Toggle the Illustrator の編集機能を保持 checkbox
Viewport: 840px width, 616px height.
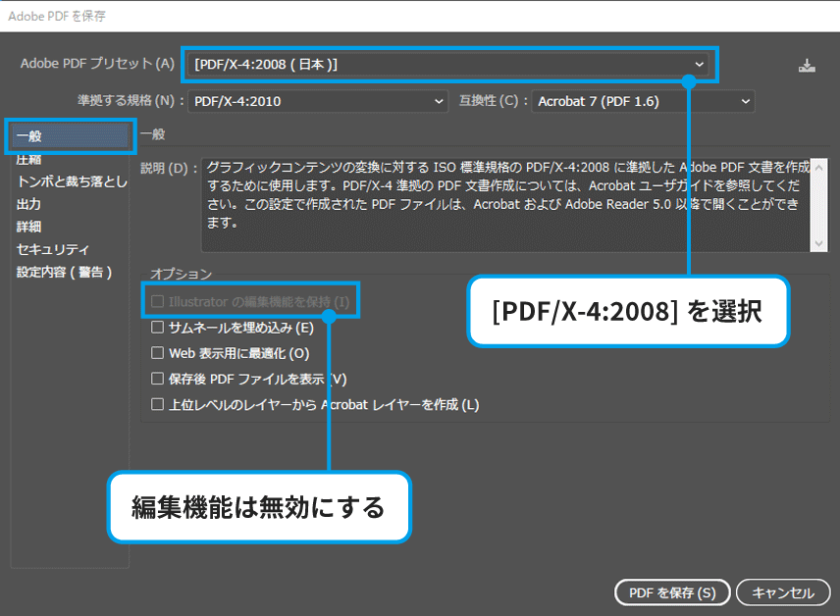click(x=158, y=301)
